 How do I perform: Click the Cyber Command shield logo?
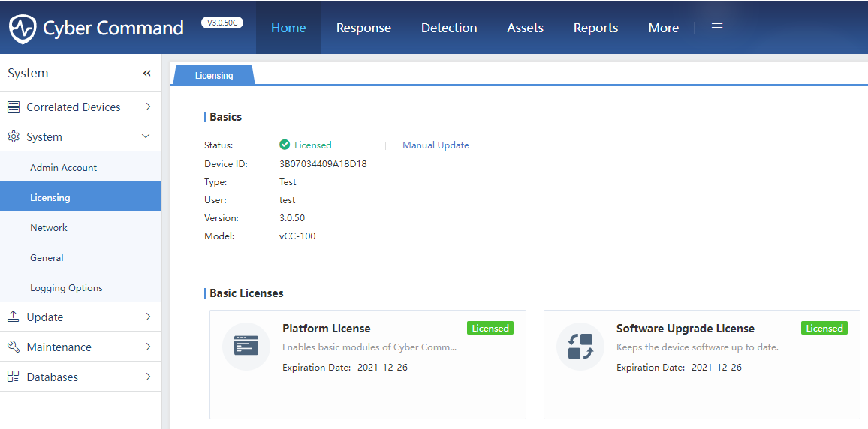coord(23,28)
